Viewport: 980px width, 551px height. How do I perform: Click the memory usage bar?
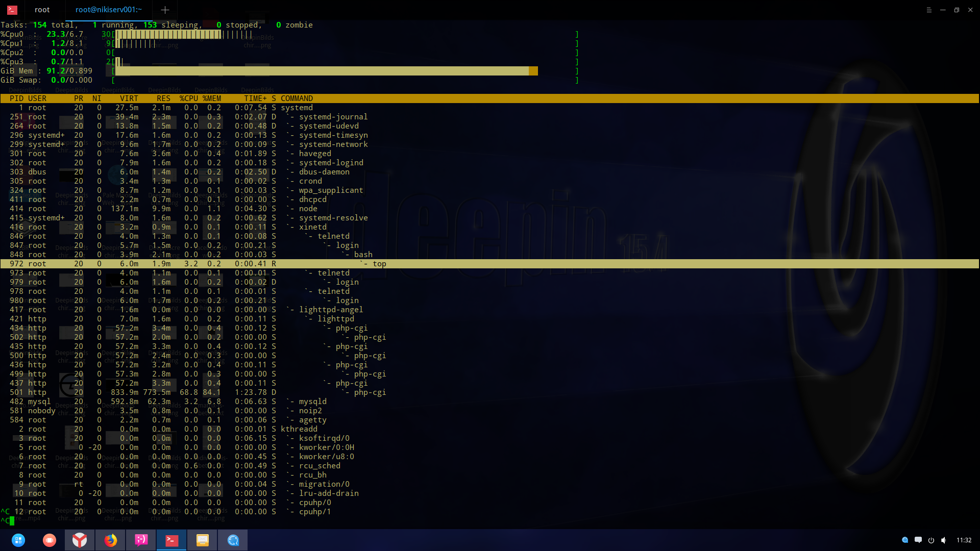point(327,71)
